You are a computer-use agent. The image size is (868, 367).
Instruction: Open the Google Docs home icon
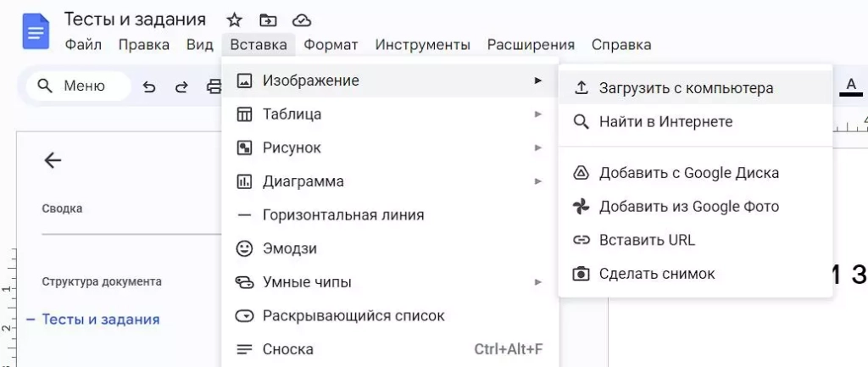point(36,31)
